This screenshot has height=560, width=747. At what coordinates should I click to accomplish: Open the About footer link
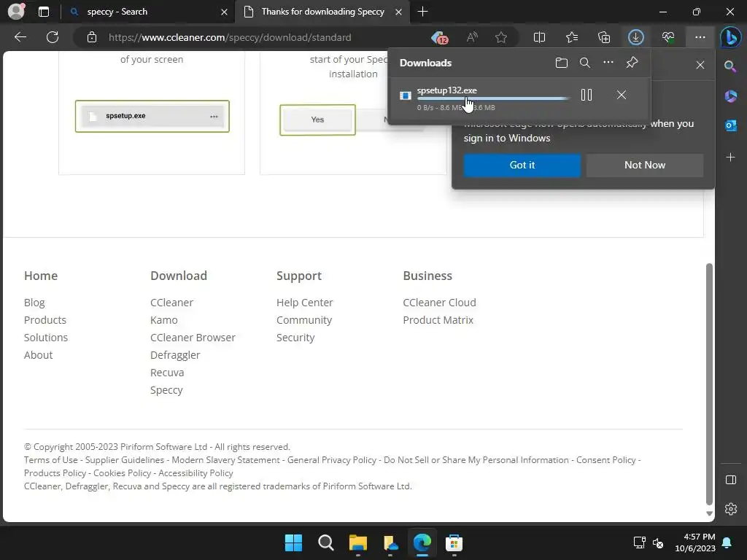(38, 355)
